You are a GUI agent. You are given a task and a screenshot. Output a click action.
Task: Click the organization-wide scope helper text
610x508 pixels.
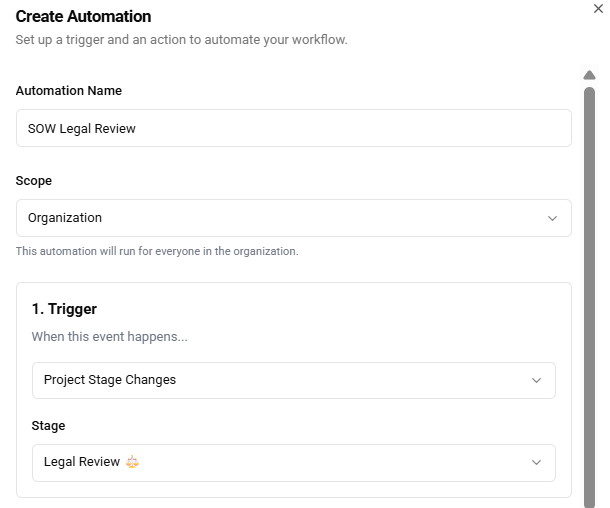pos(157,251)
